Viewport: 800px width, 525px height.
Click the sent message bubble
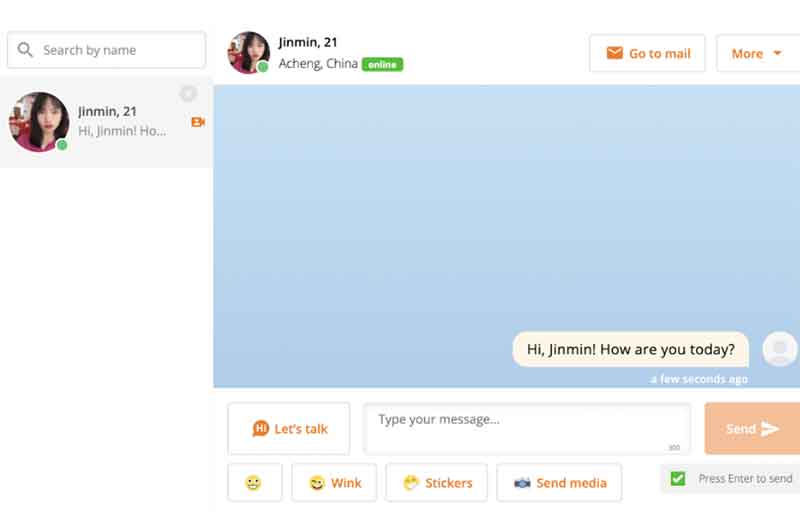630,349
